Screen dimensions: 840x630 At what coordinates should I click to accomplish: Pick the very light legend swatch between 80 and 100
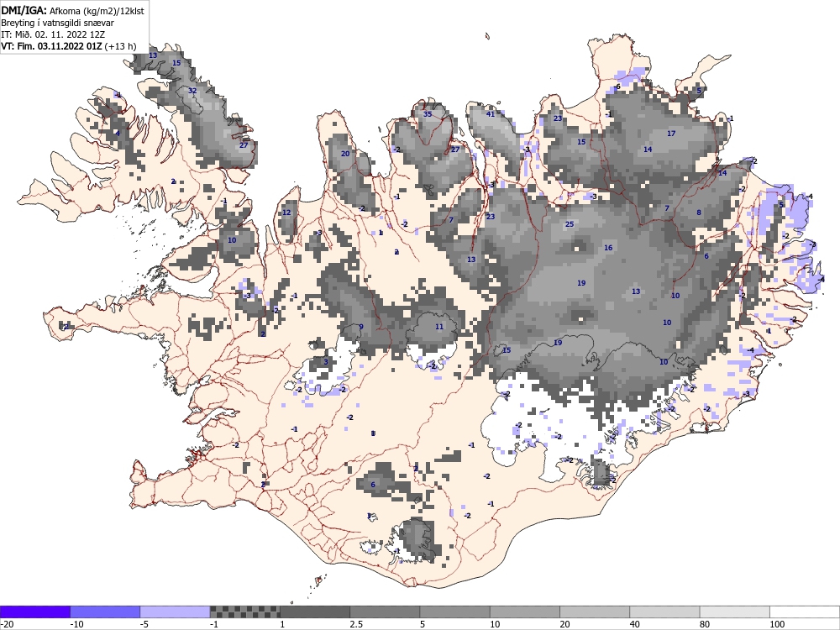point(734,612)
